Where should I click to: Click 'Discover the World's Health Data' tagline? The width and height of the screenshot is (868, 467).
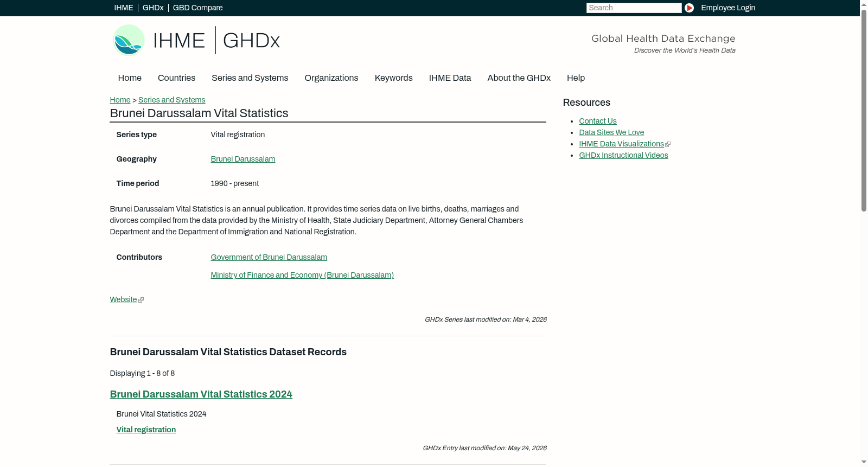coord(685,50)
